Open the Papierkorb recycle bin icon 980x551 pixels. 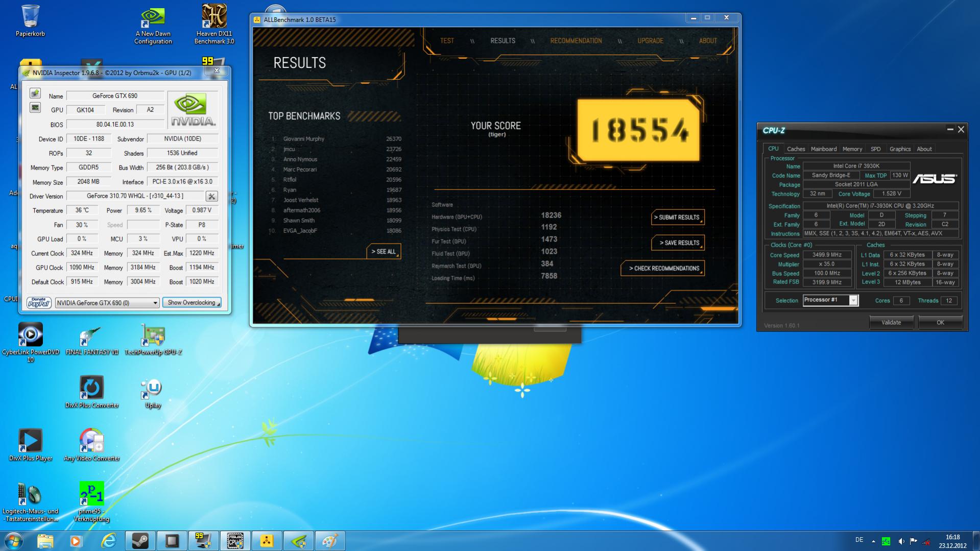pos(30,21)
